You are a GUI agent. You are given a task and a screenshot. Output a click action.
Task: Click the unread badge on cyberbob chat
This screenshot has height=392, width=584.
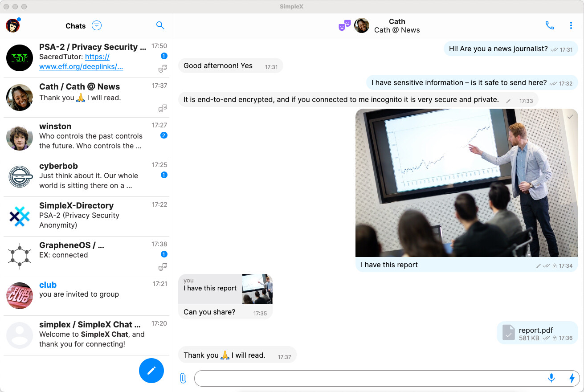[164, 175]
